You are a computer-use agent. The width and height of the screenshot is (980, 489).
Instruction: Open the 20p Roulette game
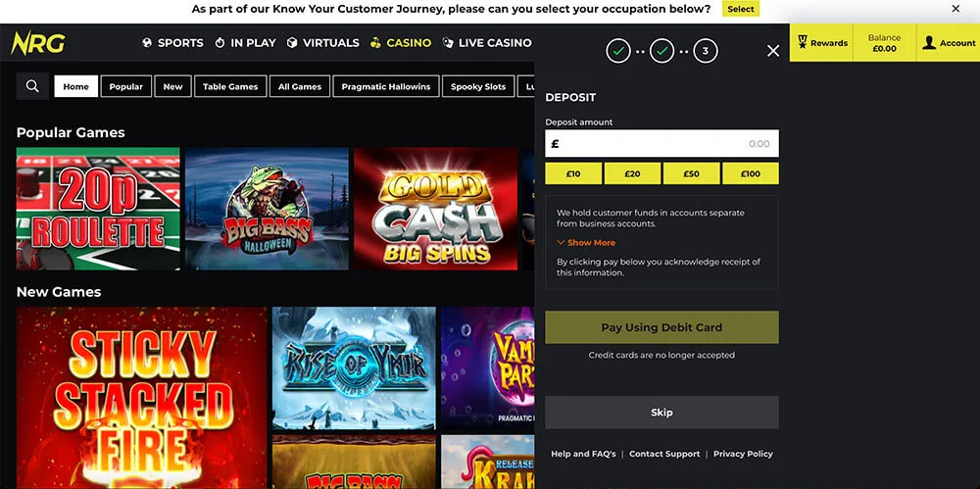(x=98, y=209)
